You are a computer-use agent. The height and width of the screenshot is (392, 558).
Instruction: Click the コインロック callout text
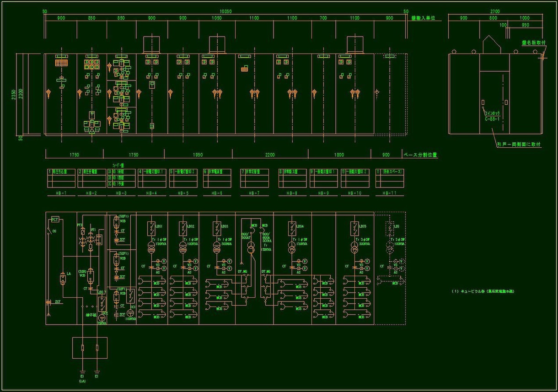[x=492, y=113]
